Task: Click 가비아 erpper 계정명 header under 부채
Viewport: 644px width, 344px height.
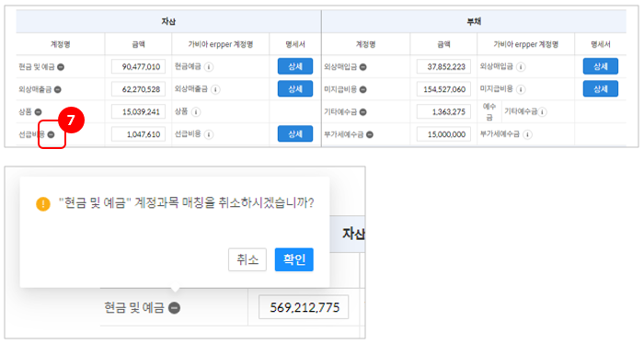Action: 525,44
